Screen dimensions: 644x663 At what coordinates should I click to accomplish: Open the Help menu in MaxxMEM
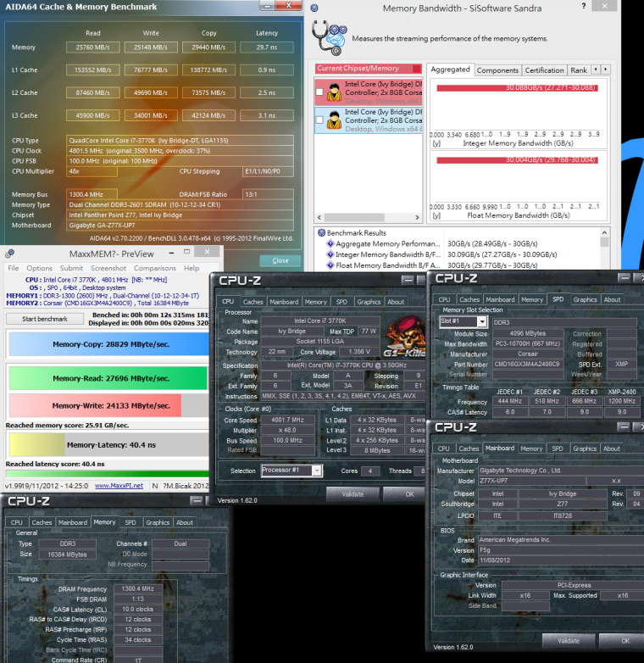[x=192, y=268]
